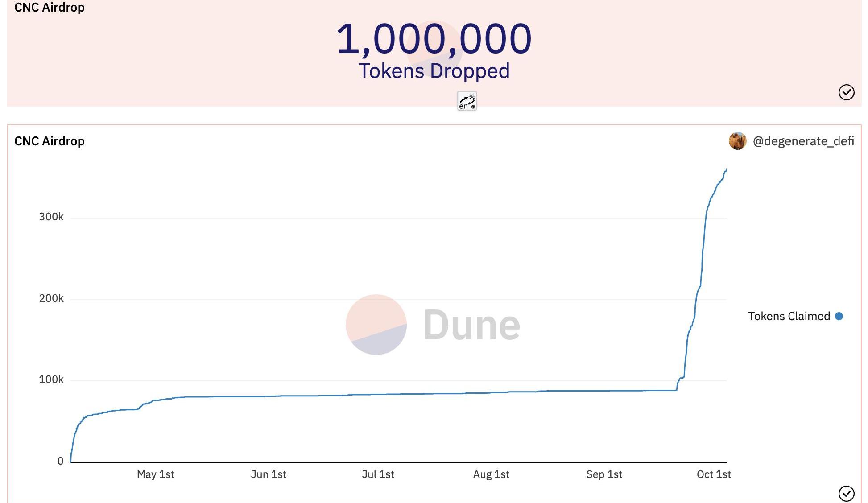The width and height of the screenshot is (868, 503).
Task: Click the Oct 1st x-axis label
Action: (714, 474)
